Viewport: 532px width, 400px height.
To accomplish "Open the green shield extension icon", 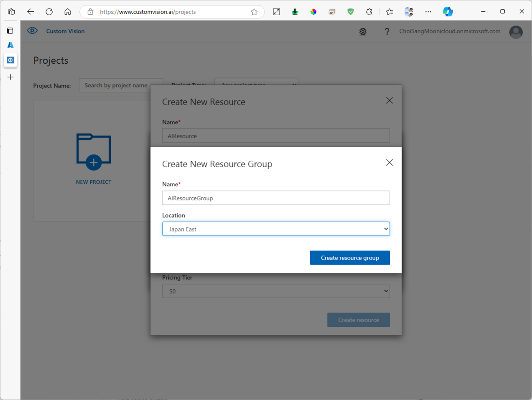I will point(351,12).
